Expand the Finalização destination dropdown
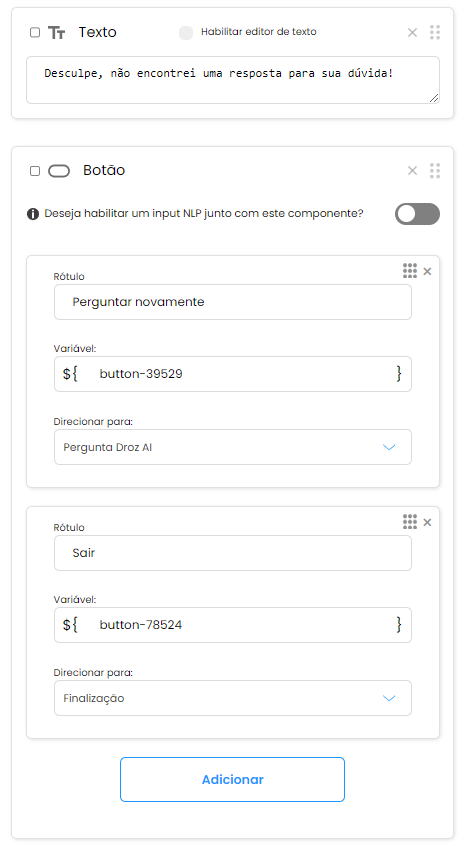This screenshot has height=846, width=465. 232,698
